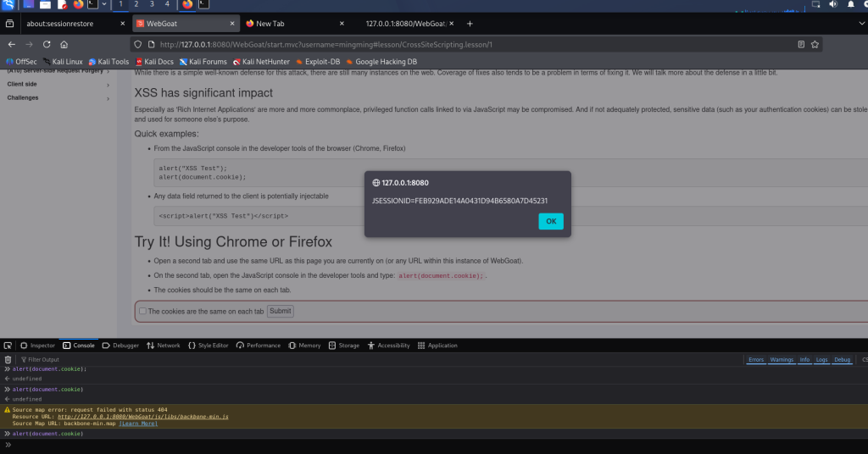Focus the running terminal window in taskbar

click(x=203, y=4)
